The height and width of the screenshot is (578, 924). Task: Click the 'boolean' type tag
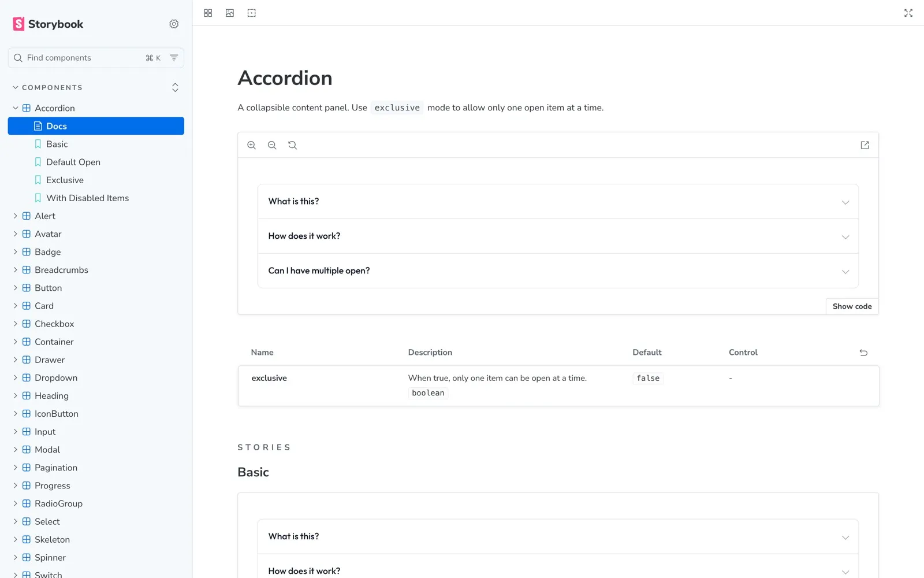coord(428,393)
